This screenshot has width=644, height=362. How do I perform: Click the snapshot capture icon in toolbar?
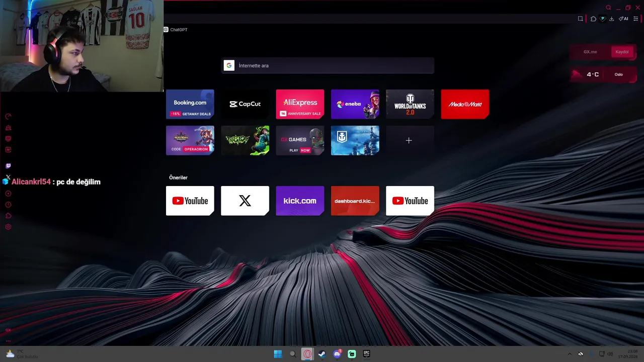point(580,19)
